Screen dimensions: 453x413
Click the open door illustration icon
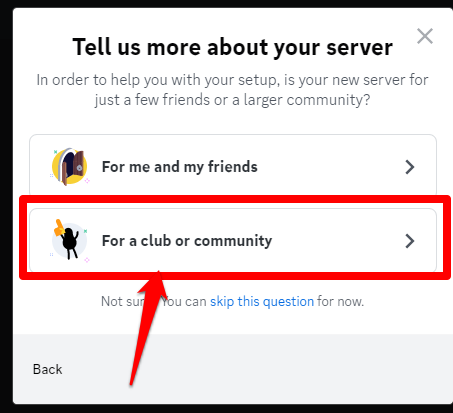point(69,166)
